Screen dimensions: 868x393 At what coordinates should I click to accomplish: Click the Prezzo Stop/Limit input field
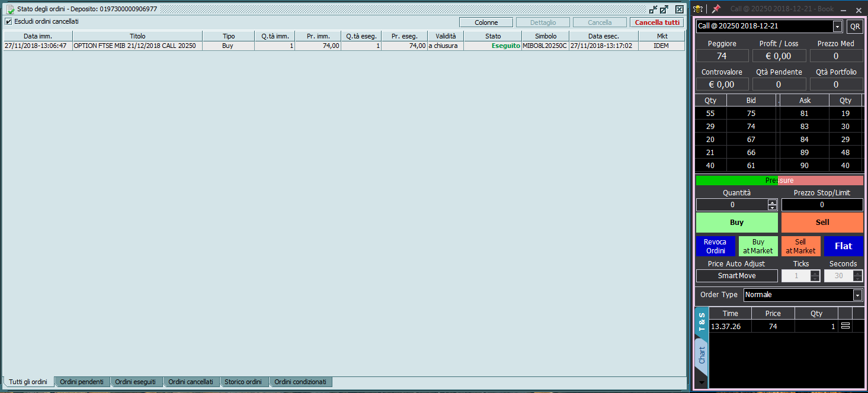pos(822,205)
